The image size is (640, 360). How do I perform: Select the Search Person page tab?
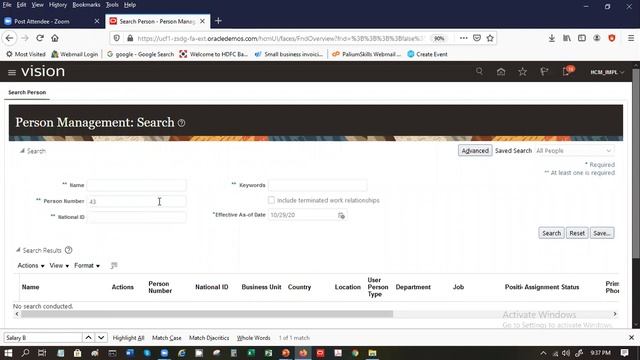click(x=27, y=93)
